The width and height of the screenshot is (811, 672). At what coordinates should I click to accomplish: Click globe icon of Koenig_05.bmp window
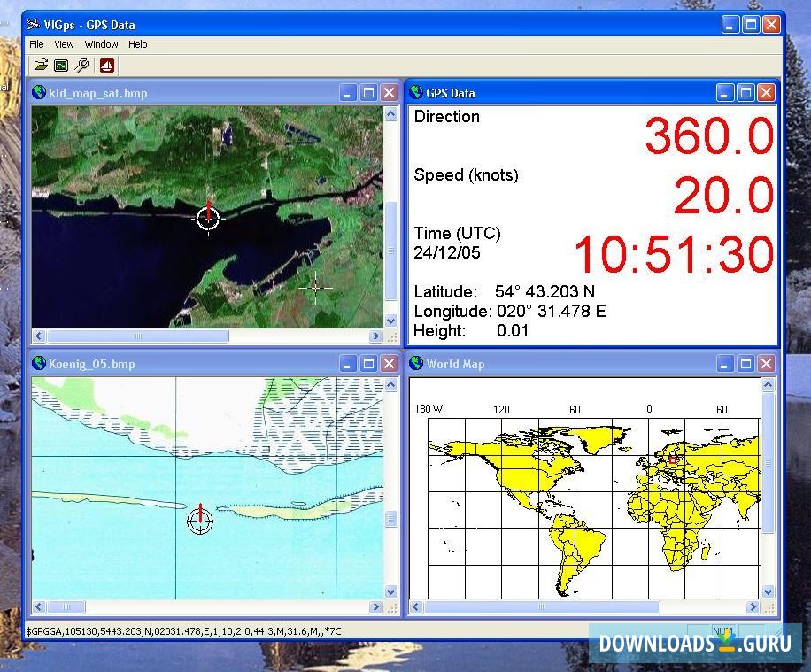pyautogui.click(x=39, y=363)
